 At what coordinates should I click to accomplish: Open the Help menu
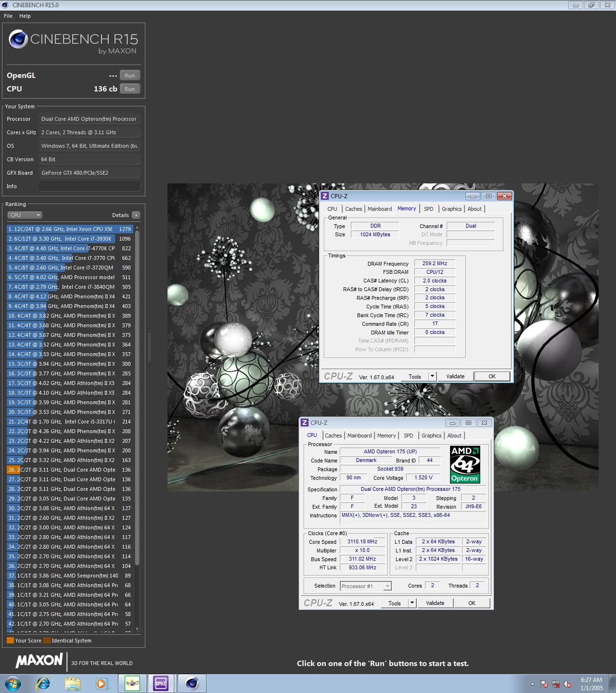[x=25, y=16]
